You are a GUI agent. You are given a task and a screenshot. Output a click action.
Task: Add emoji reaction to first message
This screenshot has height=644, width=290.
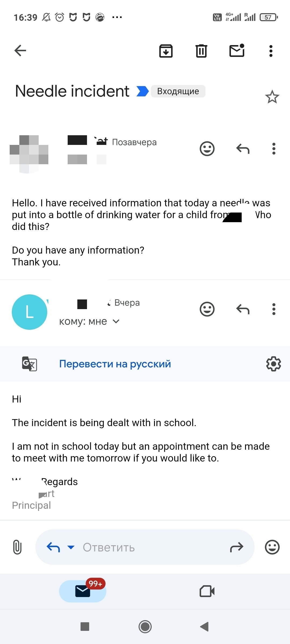tap(207, 149)
